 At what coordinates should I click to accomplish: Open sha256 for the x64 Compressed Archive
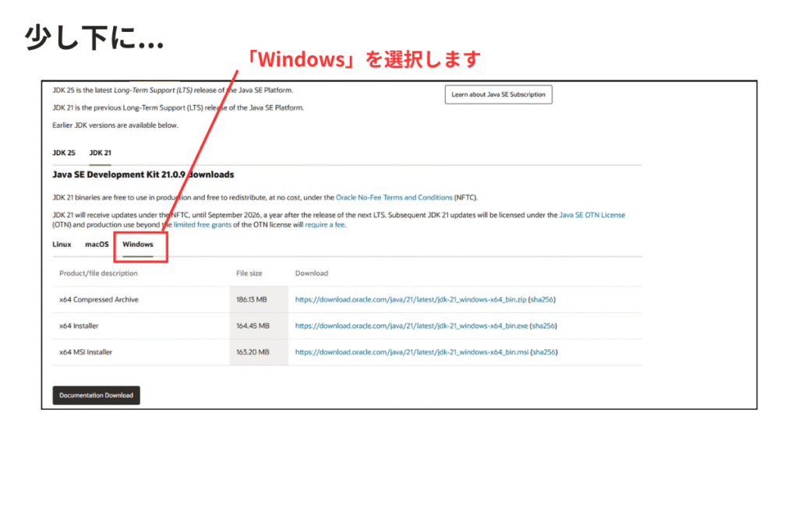click(543, 300)
